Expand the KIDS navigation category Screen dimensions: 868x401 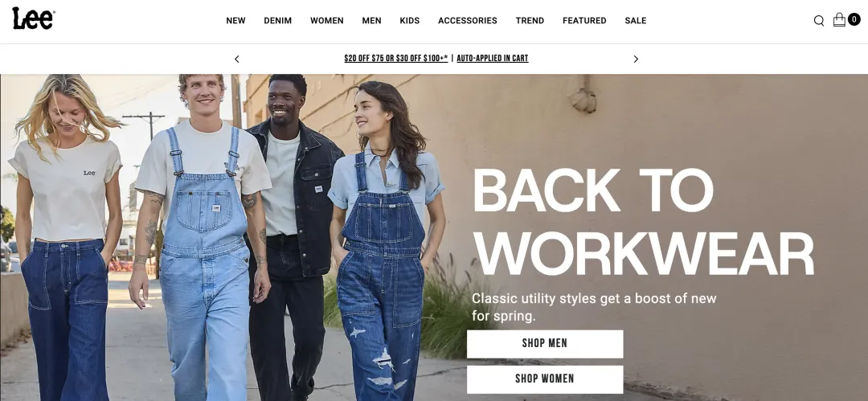click(x=410, y=21)
